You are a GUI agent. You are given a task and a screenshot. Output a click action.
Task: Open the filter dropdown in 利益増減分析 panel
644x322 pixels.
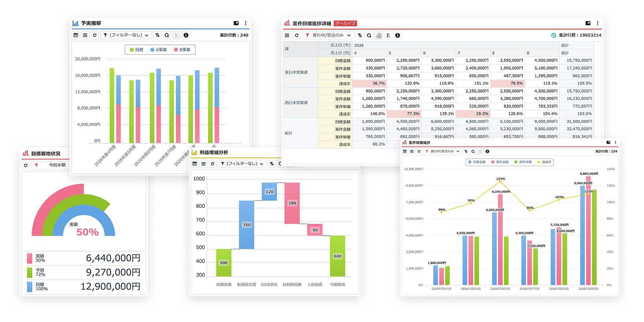coord(242,164)
